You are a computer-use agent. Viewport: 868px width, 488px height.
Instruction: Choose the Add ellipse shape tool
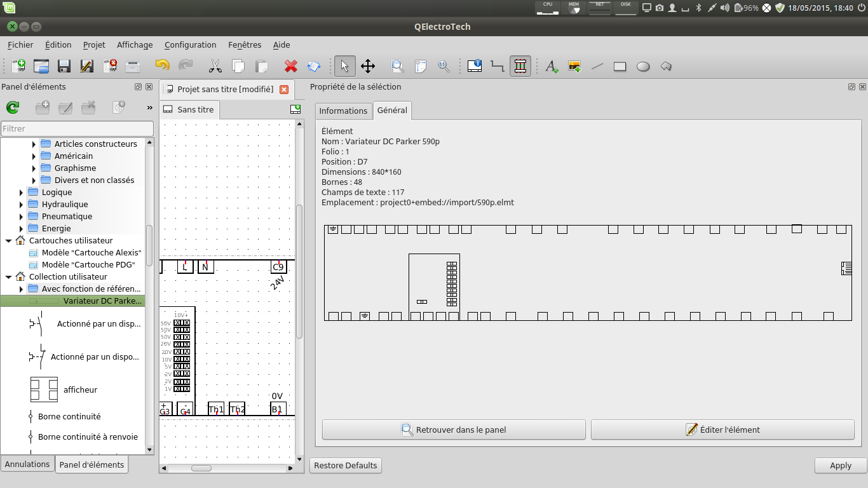[643, 66]
